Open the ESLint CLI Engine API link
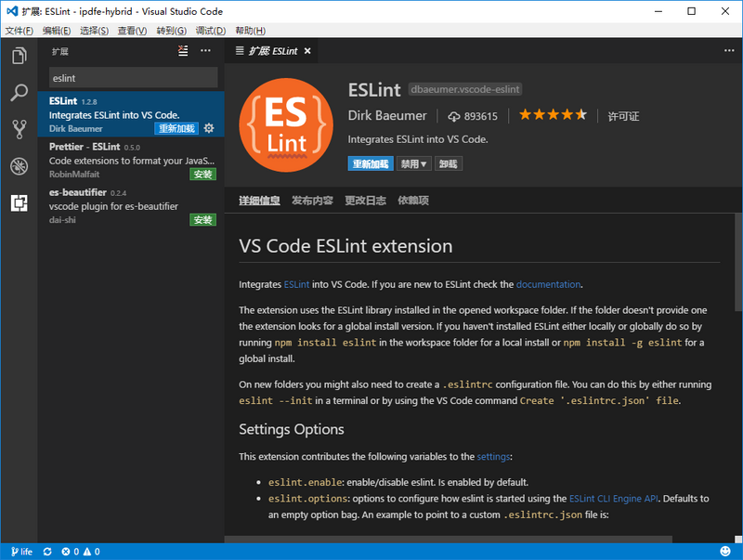 click(x=613, y=499)
